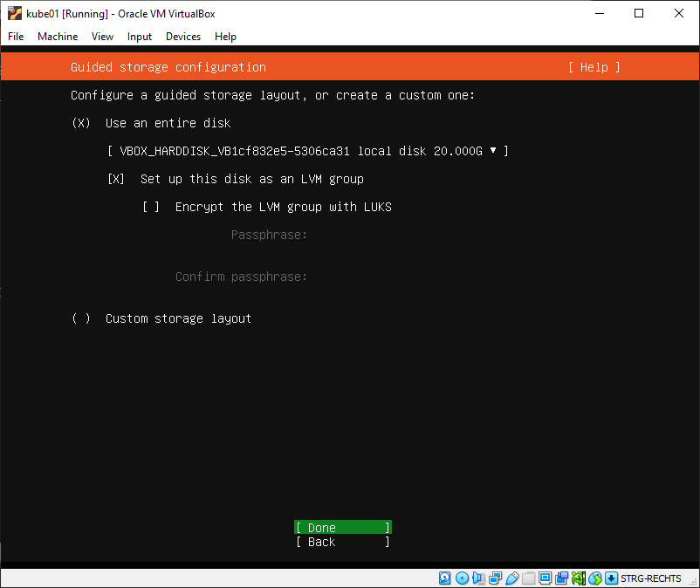Minimize the kube01 VirtualBox window

600,13
